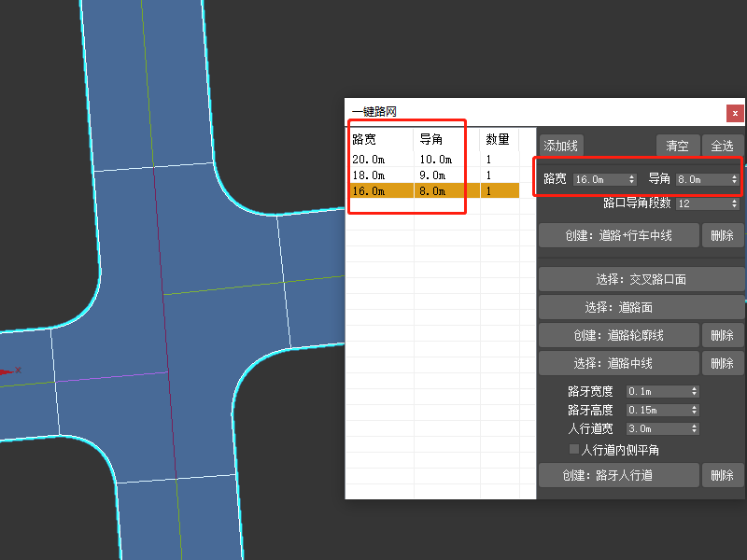The image size is (747, 560).
Task: Click 创建: 路牙人行道 button
Action: 618,475
